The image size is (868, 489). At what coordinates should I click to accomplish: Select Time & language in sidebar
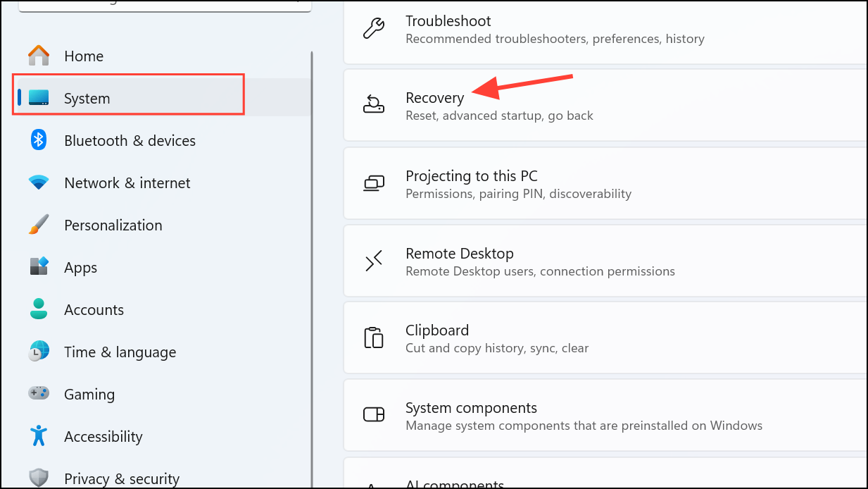coord(120,352)
